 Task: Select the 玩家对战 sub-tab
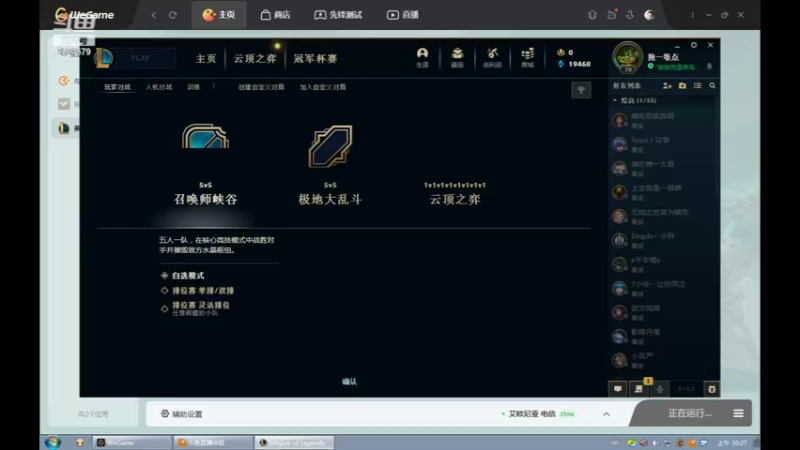[117, 87]
